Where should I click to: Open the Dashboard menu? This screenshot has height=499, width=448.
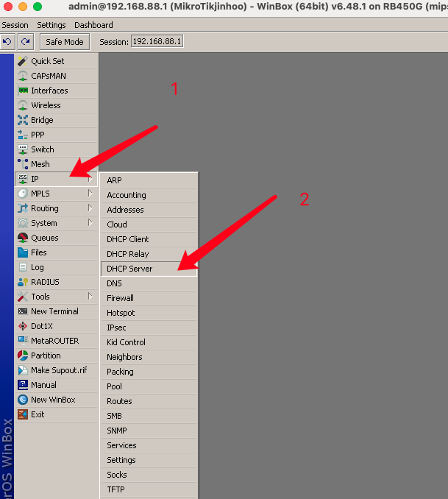93,25
